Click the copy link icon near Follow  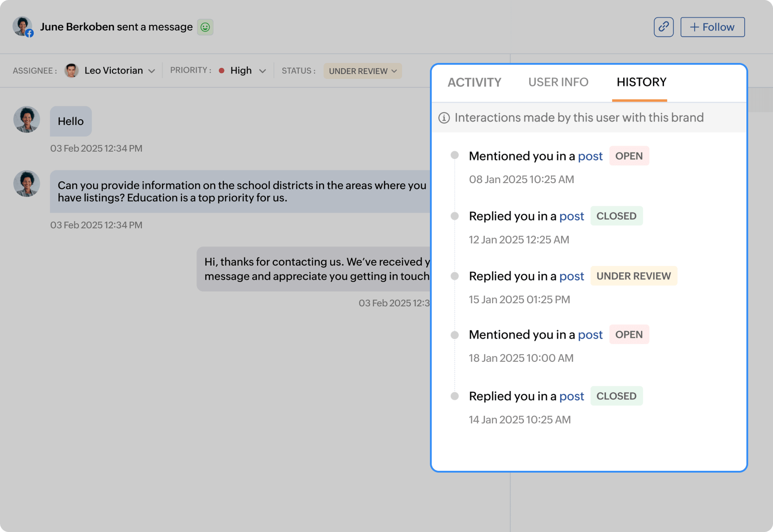click(x=664, y=27)
